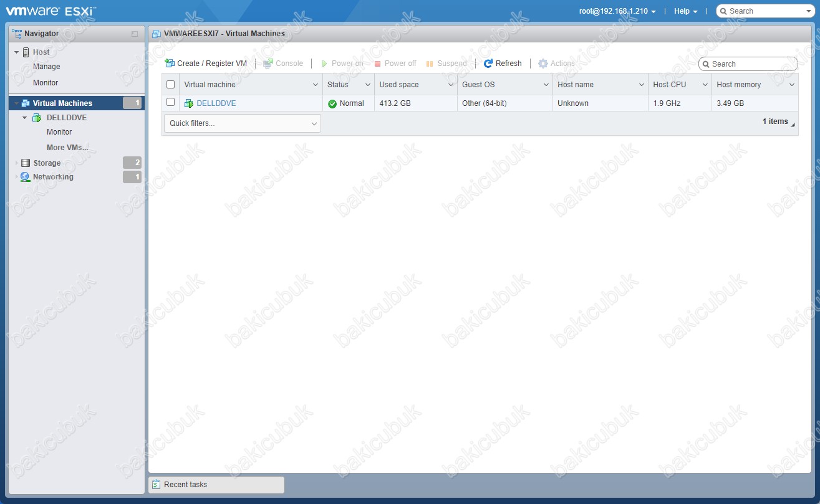Open Used space column menu arrow

click(450, 85)
